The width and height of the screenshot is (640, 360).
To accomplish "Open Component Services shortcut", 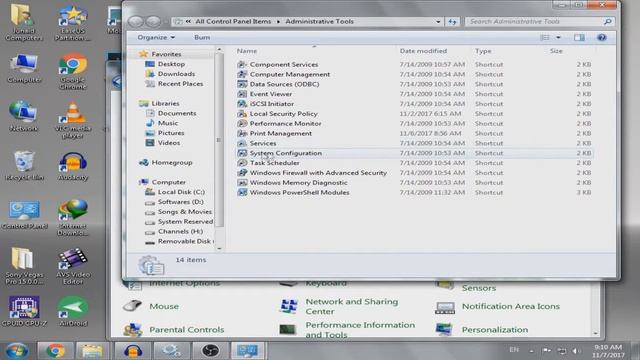I will [x=284, y=64].
